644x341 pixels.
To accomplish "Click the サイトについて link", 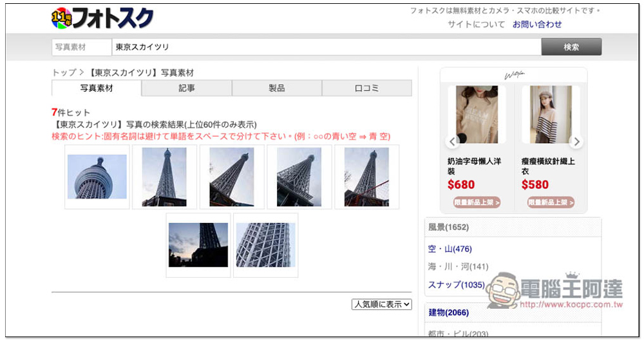I will (477, 24).
